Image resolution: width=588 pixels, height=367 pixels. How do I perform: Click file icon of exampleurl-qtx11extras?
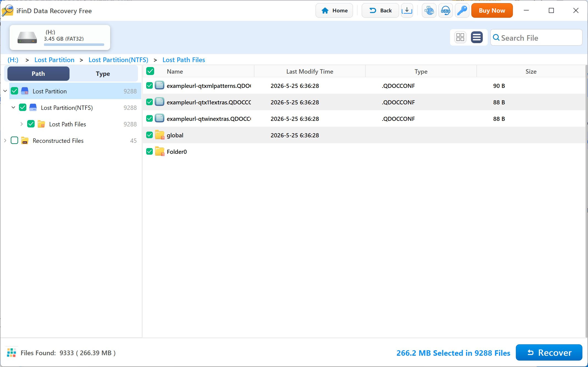pos(159,102)
